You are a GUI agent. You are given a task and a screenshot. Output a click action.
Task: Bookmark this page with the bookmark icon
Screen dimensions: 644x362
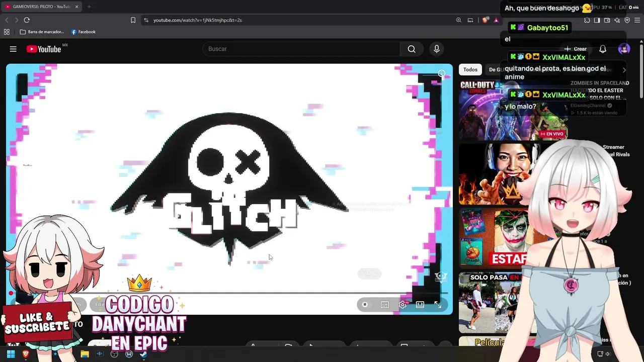[133, 20]
